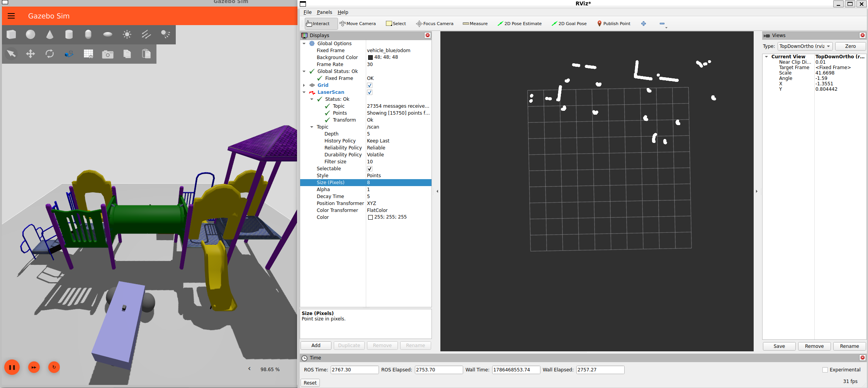Close the Views panel

[x=863, y=35]
